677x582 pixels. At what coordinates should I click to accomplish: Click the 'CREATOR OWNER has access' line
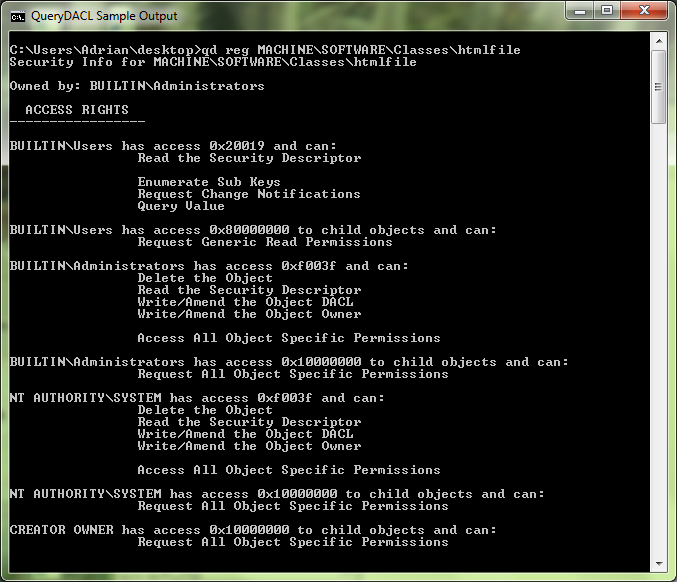(253, 530)
